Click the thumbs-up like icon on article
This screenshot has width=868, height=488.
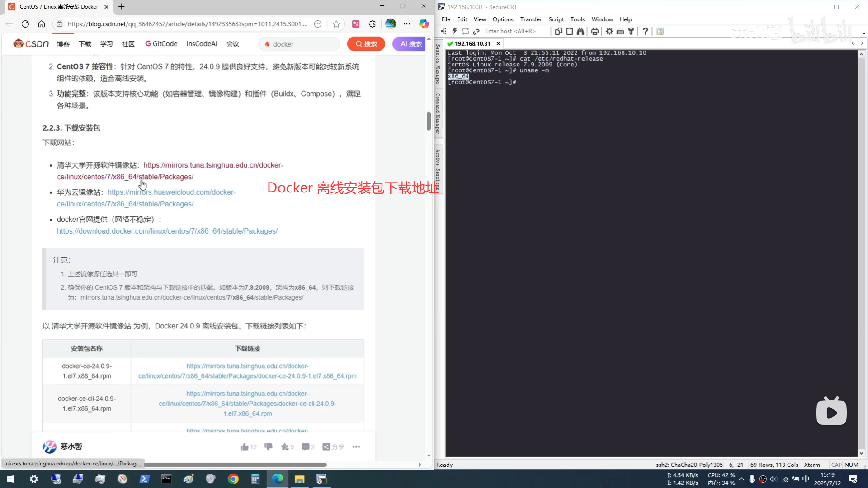click(x=245, y=447)
